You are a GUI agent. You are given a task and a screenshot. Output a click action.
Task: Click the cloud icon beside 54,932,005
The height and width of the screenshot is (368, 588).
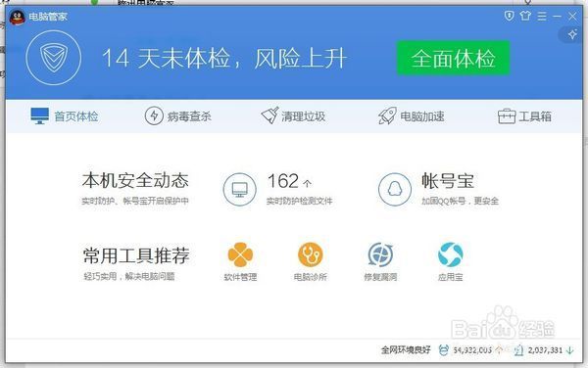coord(444,350)
